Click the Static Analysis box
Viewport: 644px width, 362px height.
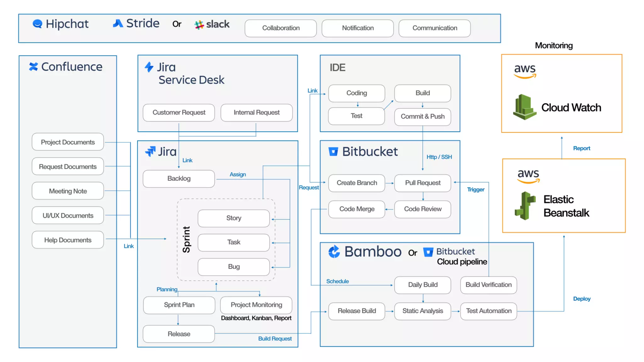pyautogui.click(x=422, y=311)
